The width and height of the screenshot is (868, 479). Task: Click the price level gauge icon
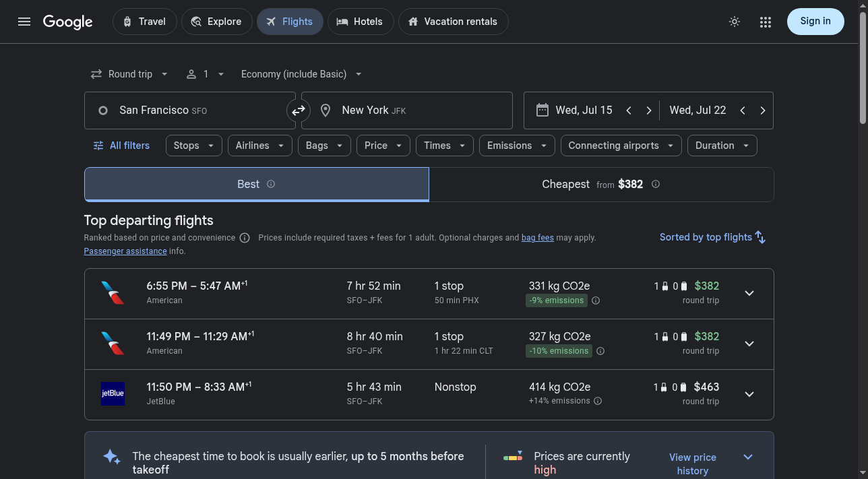click(x=513, y=457)
